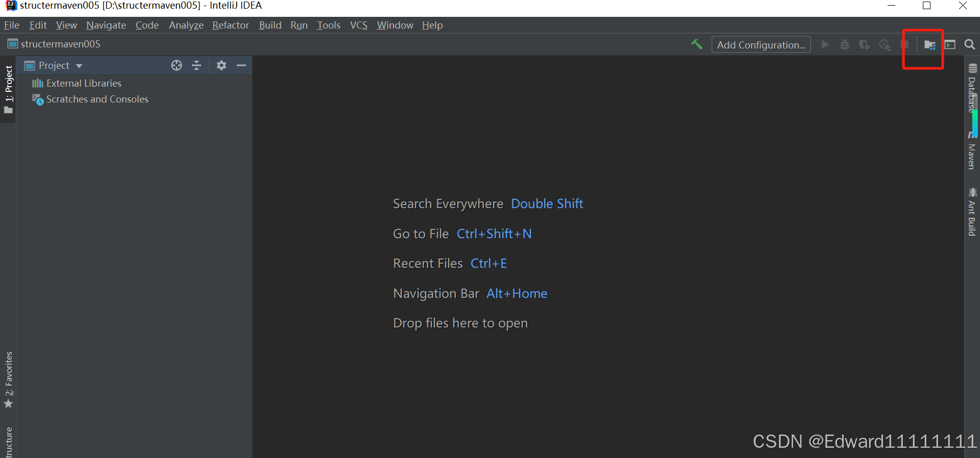Click the Run with Profiler clock icon
Viewport: 980px width, 458px height.
885,45
